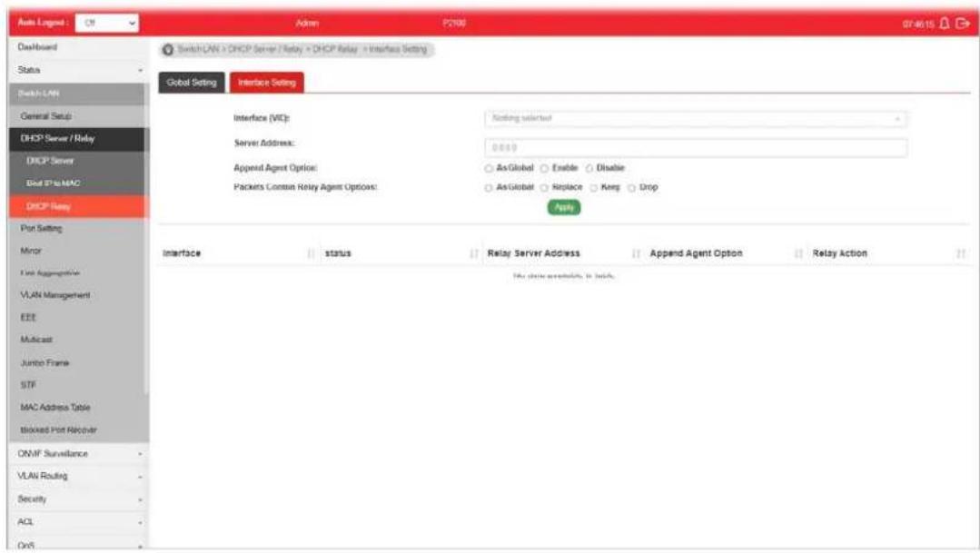Select As Global for Relay Agent Options packets

[489, 187]
